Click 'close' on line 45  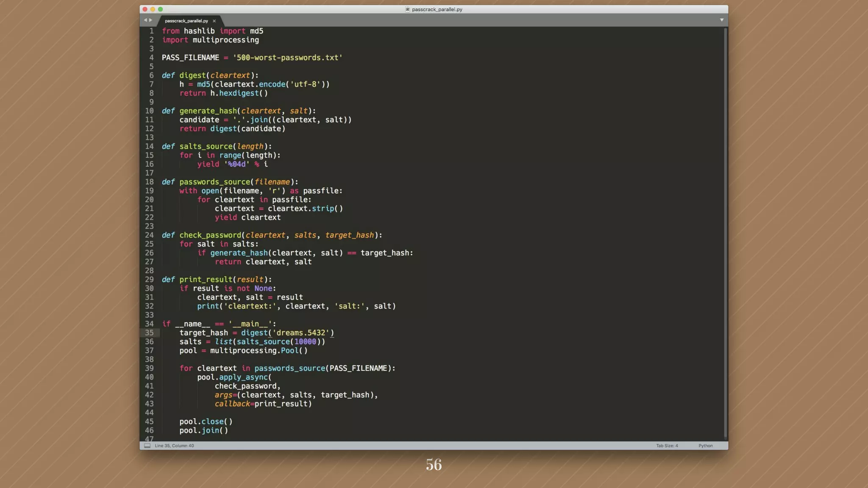(x=212, y=422)
